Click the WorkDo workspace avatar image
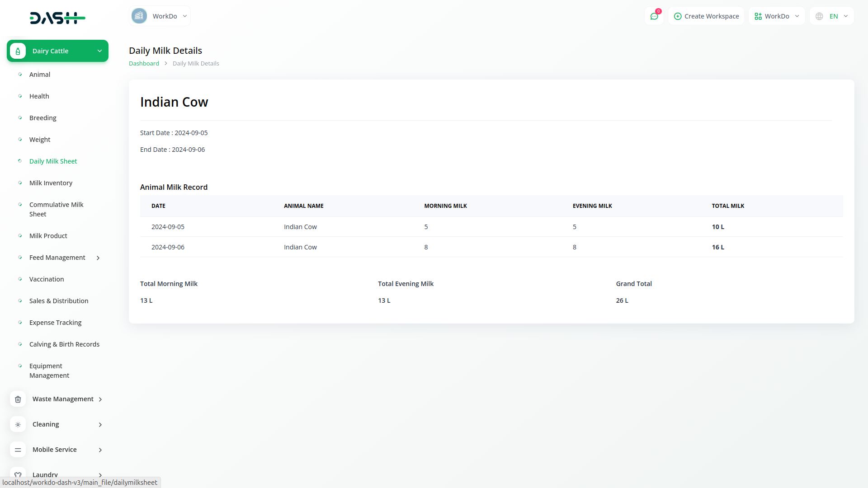Screen dimensions: 868x488 pyautogui.click(x=139, y=16)
